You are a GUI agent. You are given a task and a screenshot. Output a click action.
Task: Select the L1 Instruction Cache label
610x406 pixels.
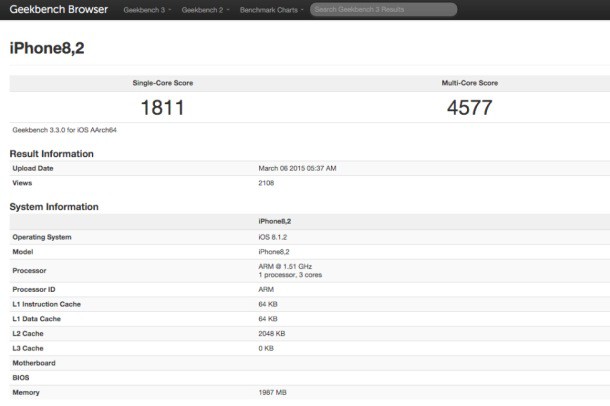click(47, 304)
